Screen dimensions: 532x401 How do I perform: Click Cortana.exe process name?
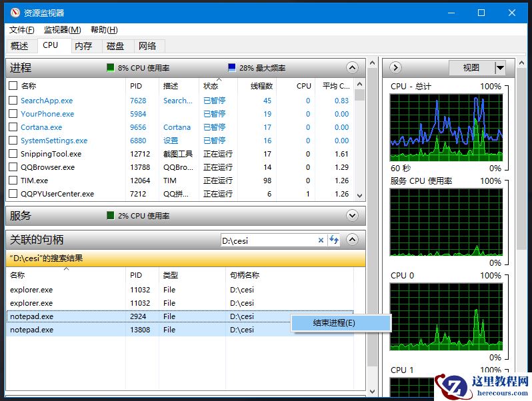(x=41, y=127)
